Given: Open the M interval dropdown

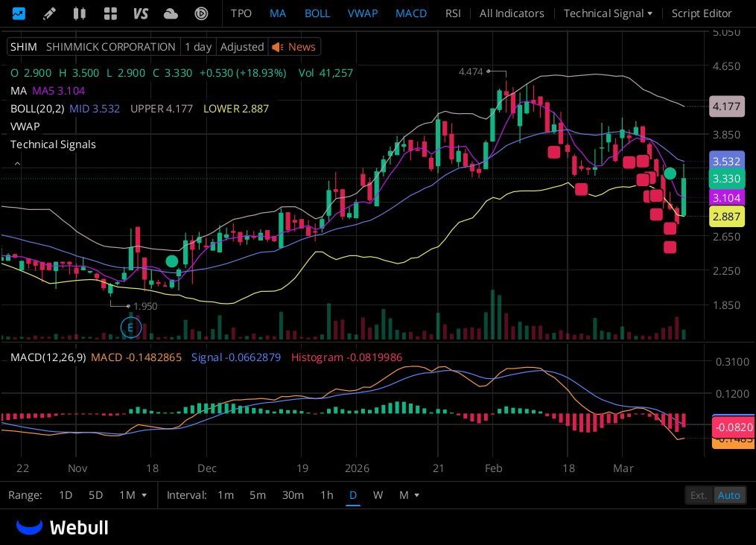Looking at the screenshot, I should click(409, 495).
